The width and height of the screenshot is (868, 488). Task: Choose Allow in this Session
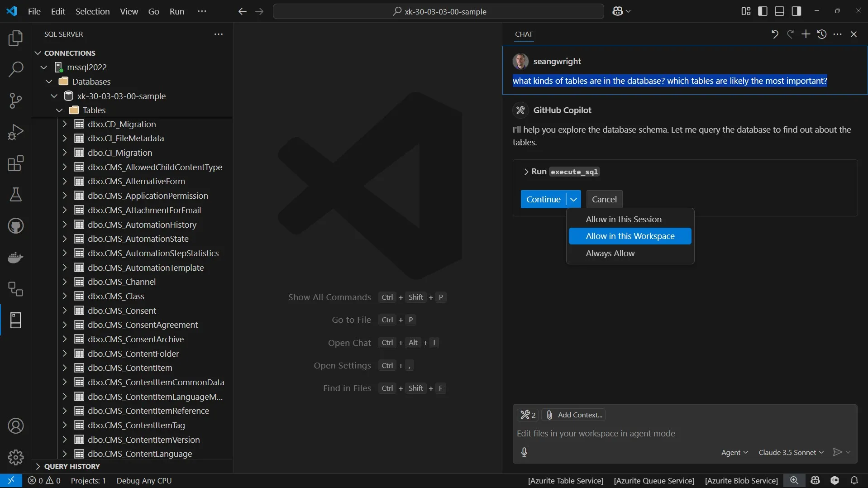[630, 220]
